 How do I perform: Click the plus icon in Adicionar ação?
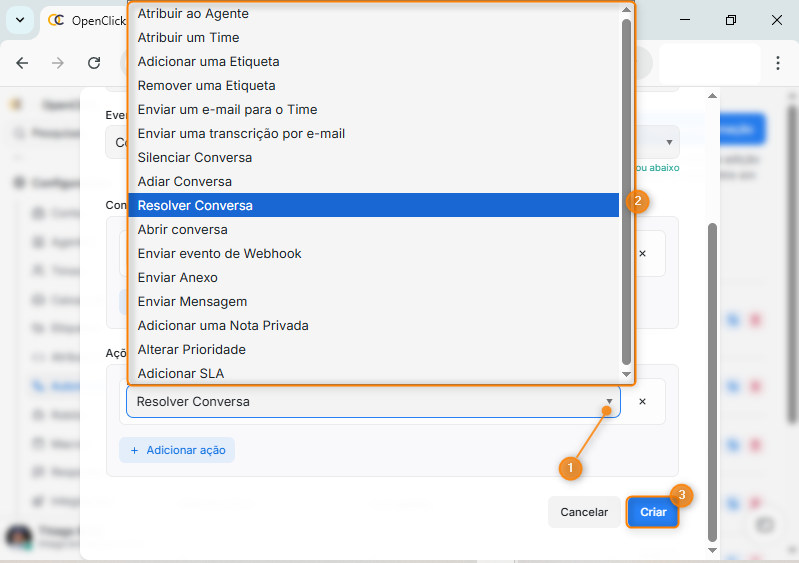[134, 450]
